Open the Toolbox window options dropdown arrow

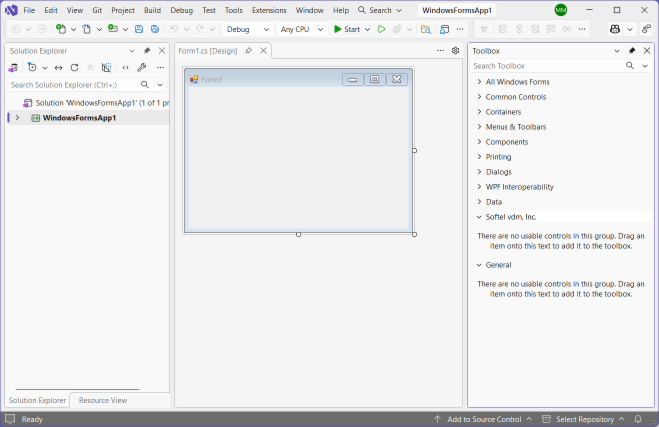coord(617,50)
